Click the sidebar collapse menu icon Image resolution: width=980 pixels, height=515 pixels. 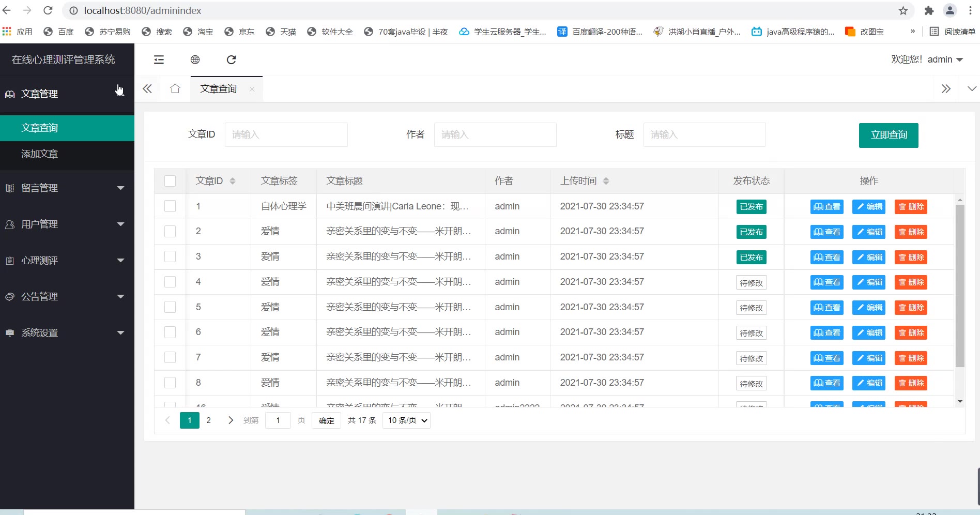[159, 60]
